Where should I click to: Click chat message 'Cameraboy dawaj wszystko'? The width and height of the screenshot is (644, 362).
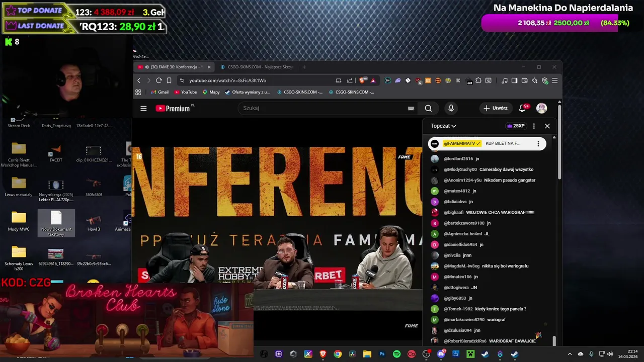(506, 169)
